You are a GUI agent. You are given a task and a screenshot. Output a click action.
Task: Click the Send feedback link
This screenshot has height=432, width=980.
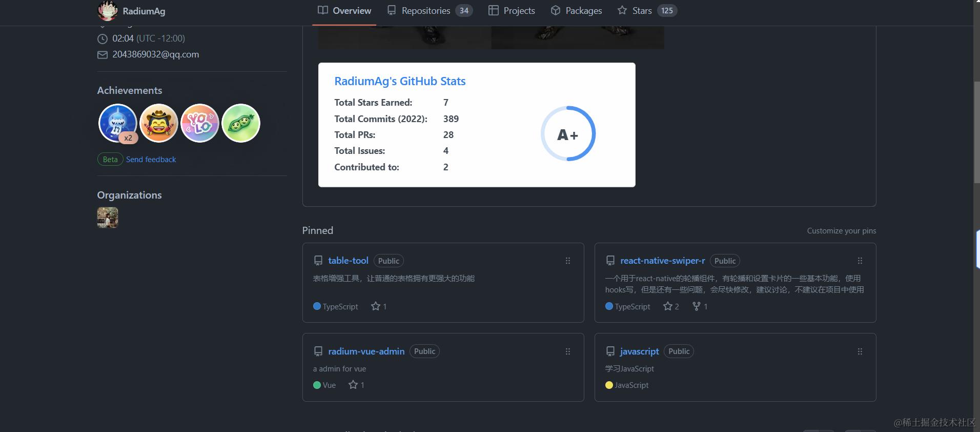[x=151, y=160]
